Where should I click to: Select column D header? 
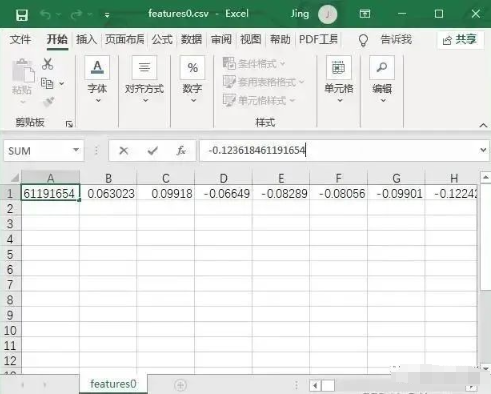pos(223,178)
